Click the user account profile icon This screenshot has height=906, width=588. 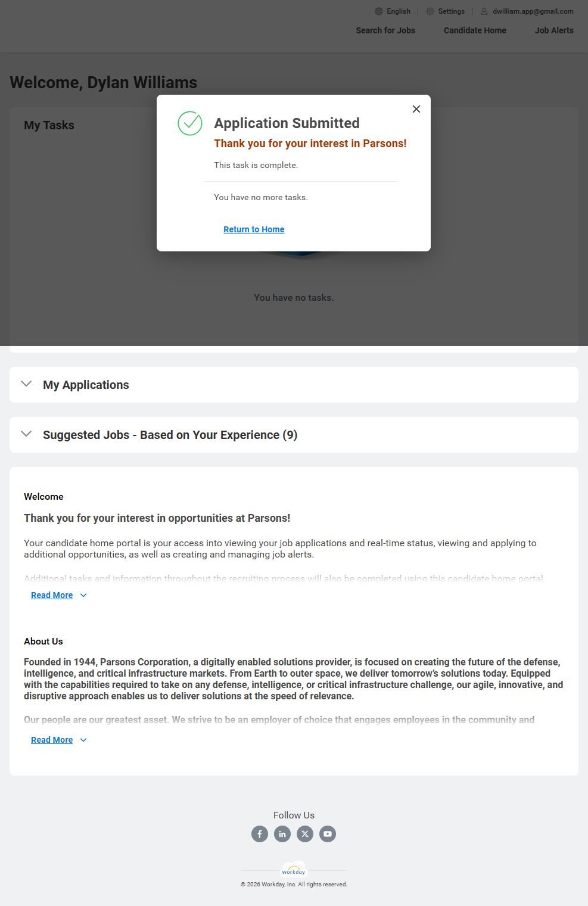point(484,11)
